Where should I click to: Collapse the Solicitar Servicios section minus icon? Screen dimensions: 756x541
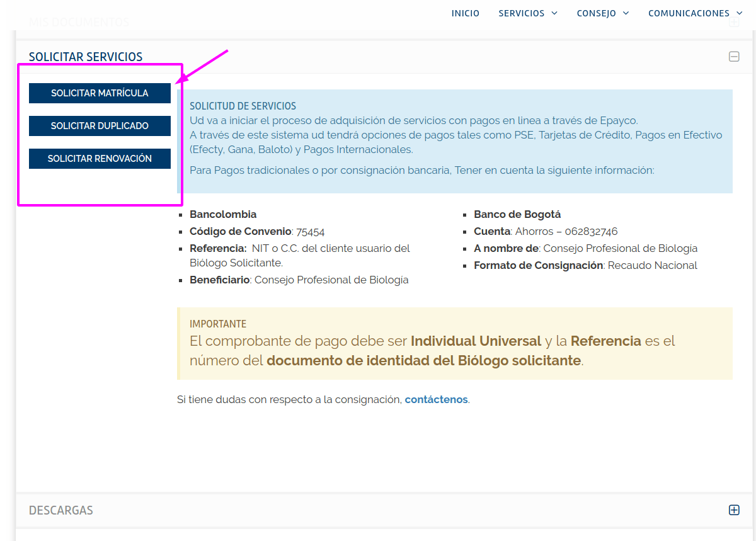734,57
